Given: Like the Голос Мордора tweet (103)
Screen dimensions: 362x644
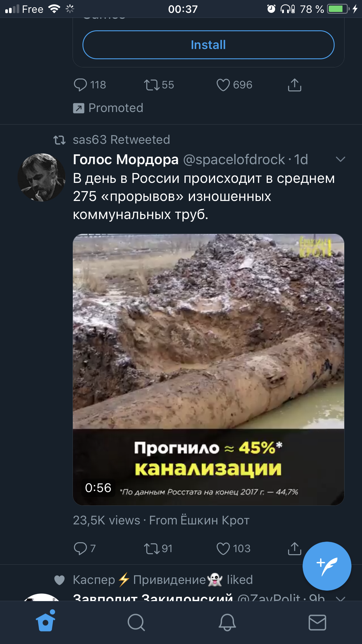Looking at the screenshot, I should (233, 548).
